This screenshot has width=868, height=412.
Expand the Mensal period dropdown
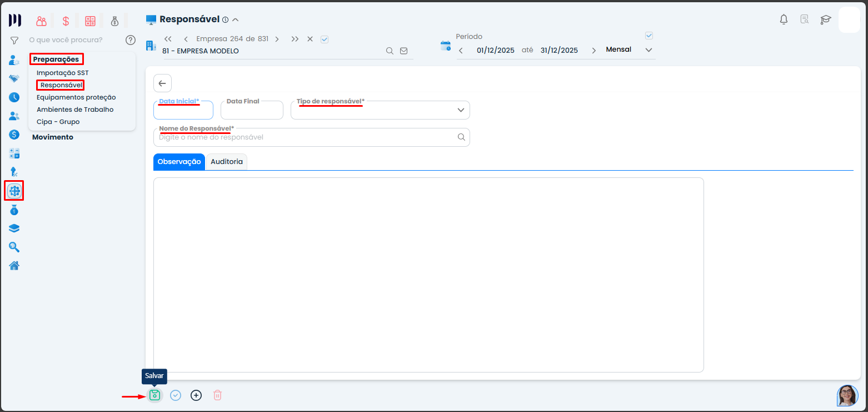point(648,50)
